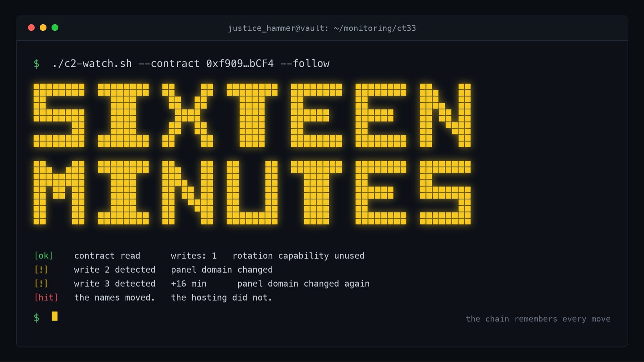
Task: Click the [!] tag beside write 3
Action: (41, 284)
